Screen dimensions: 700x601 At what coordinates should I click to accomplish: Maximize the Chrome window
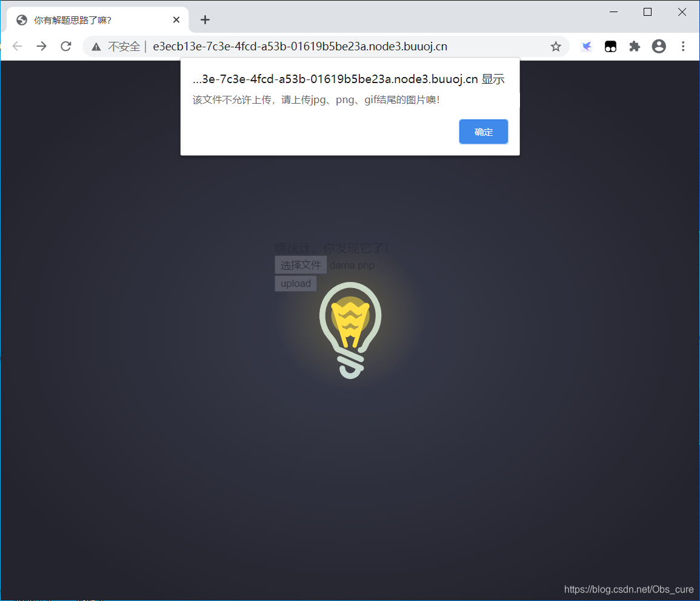coord(647,12)
